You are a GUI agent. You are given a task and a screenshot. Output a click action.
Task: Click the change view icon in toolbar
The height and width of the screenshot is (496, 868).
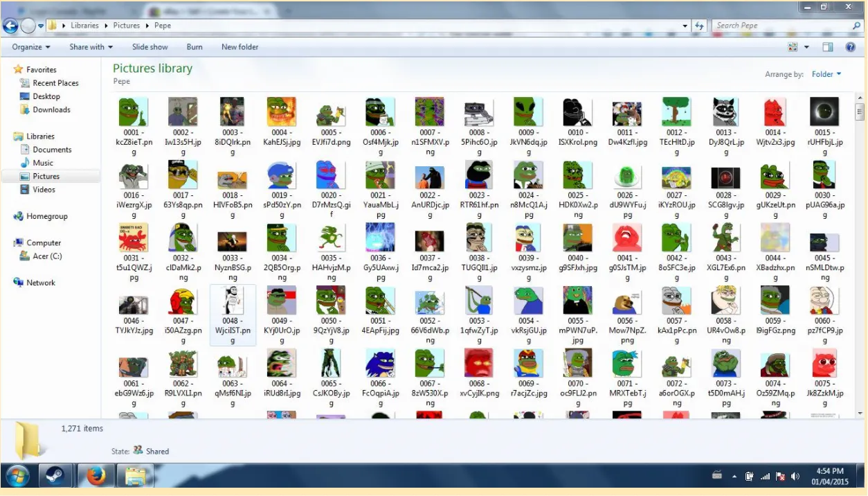[793, 47]
